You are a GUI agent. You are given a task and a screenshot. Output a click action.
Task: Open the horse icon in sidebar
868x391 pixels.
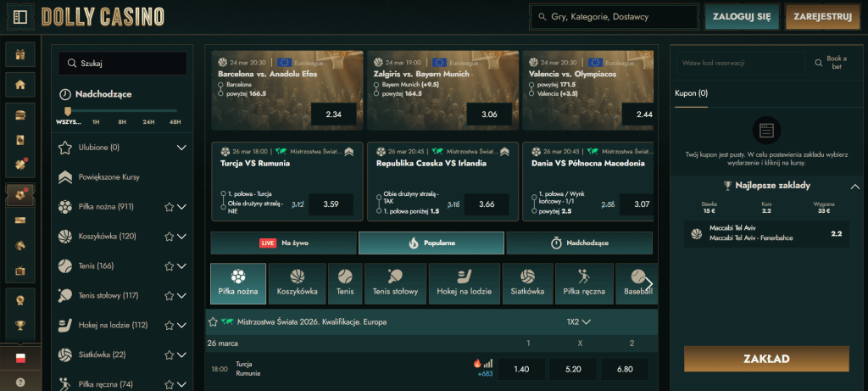(20, 245)
